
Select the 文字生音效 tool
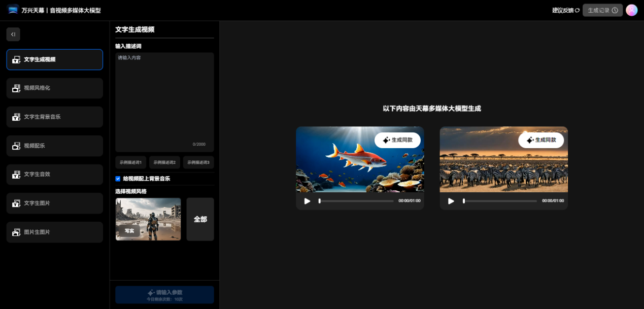point(54,174)
